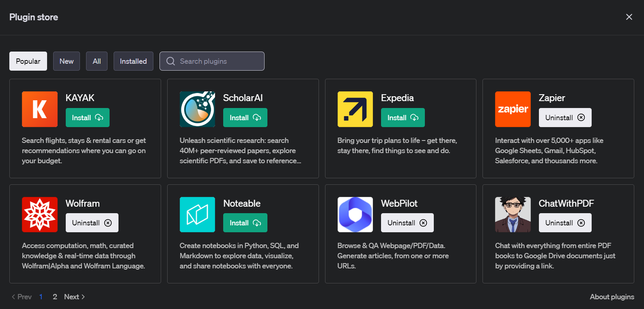Click the Expedia description about trip plans
This screenshot has width=644, height=309.
(397, 145)
